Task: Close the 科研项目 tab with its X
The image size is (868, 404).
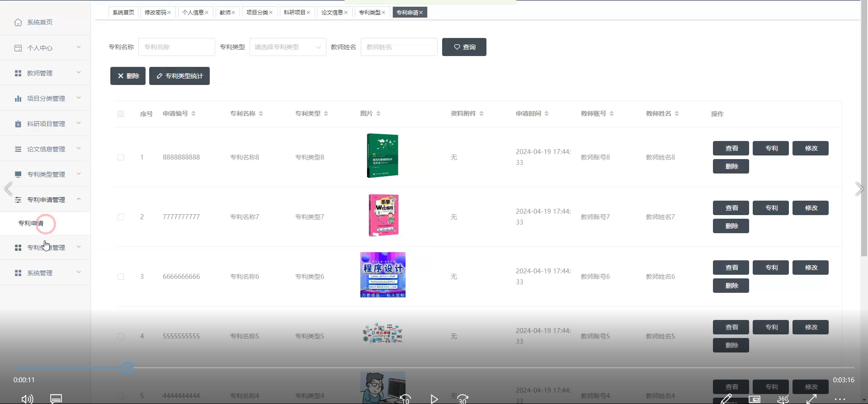Action: 308,13
